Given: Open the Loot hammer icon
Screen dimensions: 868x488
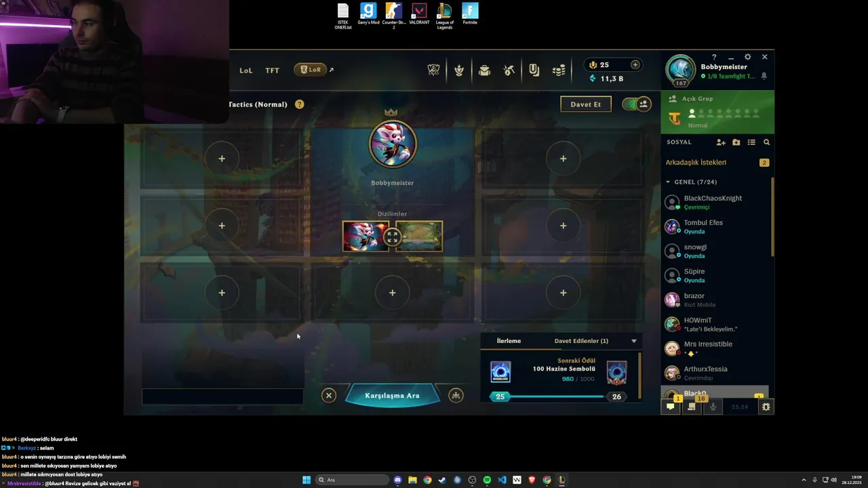Looking at the screenshot, I should 509,70.
